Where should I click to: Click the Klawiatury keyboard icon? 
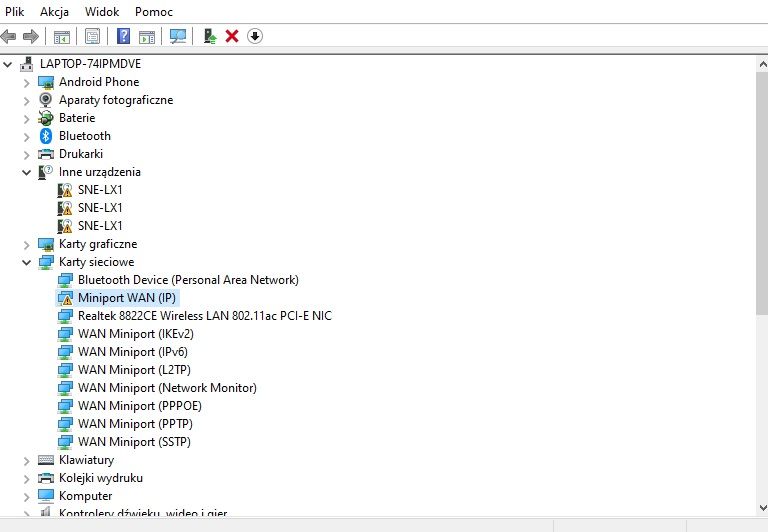click(x=46, y=460)
